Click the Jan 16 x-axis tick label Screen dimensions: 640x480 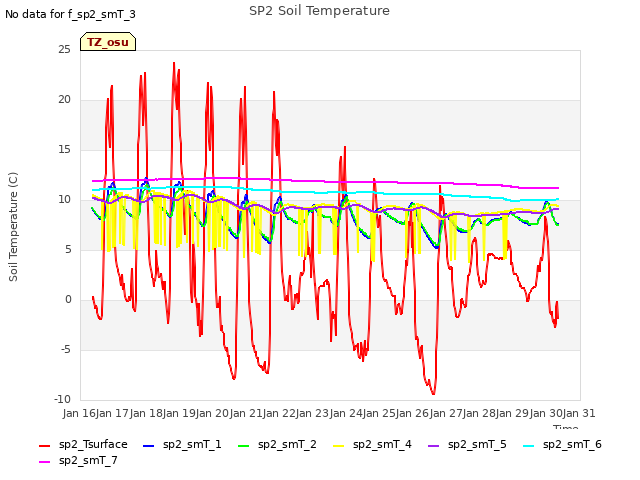[x=79, y=413]
